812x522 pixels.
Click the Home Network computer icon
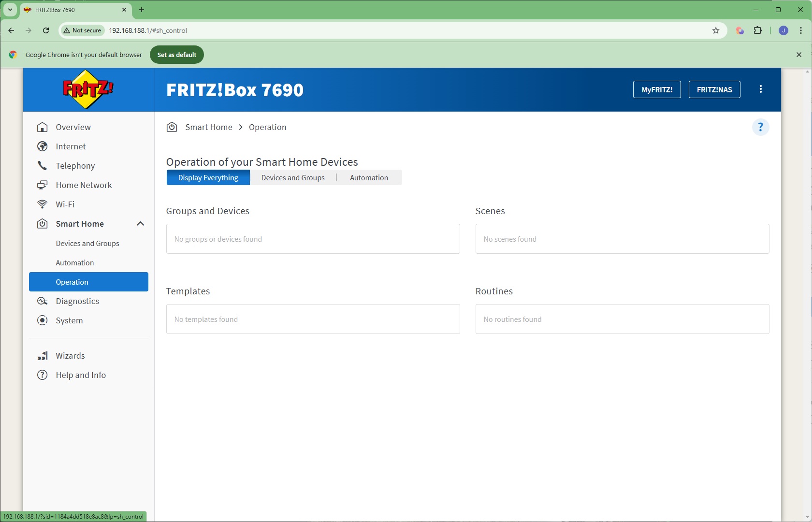click(x=43, y=185)
